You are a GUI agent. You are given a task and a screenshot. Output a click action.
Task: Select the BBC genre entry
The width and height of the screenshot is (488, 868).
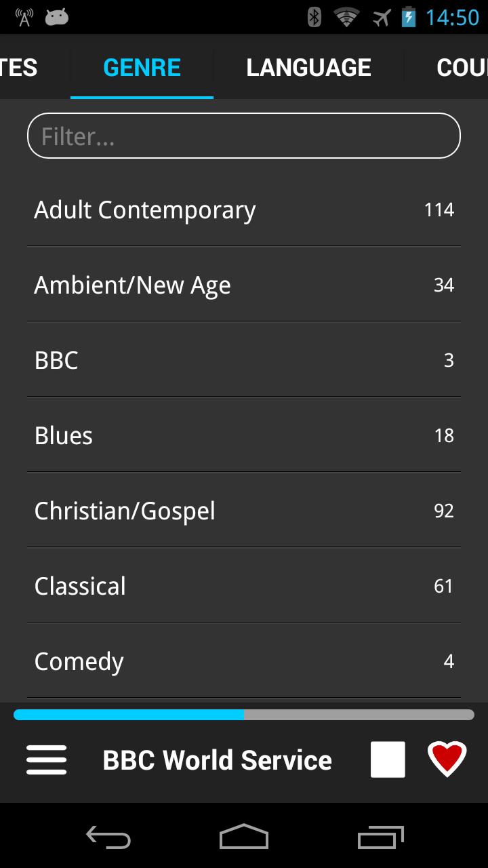pyautogui.click(x=244, y=360)
